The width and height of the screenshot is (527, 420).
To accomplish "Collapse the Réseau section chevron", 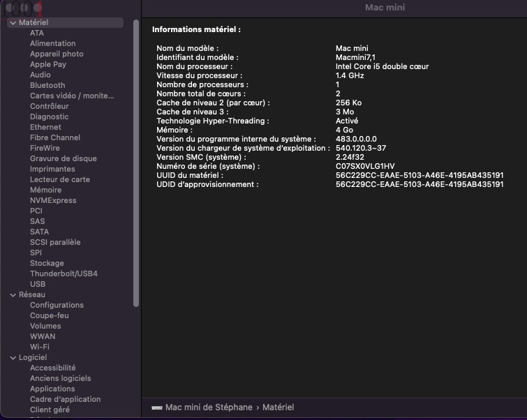I will tap(13, 295).
